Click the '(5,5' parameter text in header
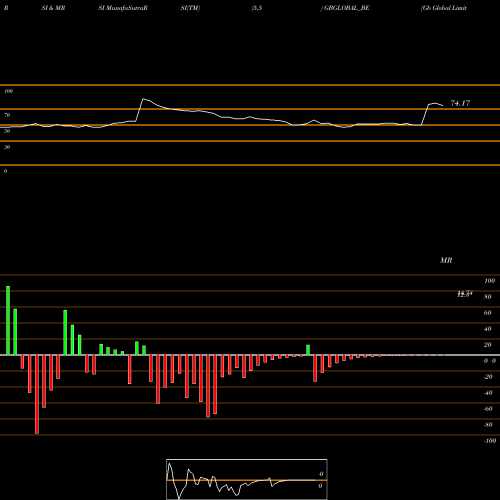This screenshot has width=500, height=500. click(257, 8)
